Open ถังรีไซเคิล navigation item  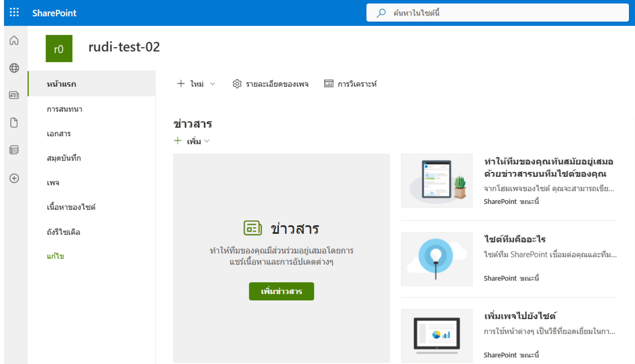pos(63,232)
